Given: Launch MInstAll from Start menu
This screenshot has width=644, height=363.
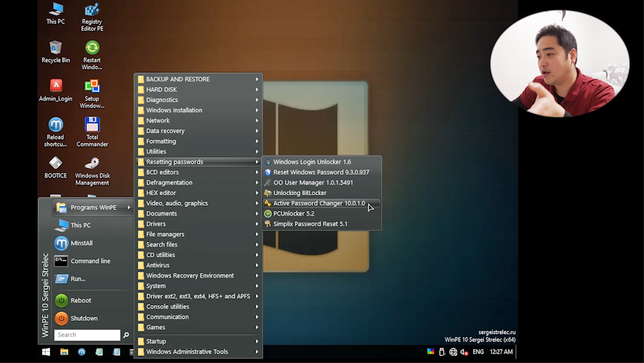Looking at the screenshot, I should click(93, 243).
